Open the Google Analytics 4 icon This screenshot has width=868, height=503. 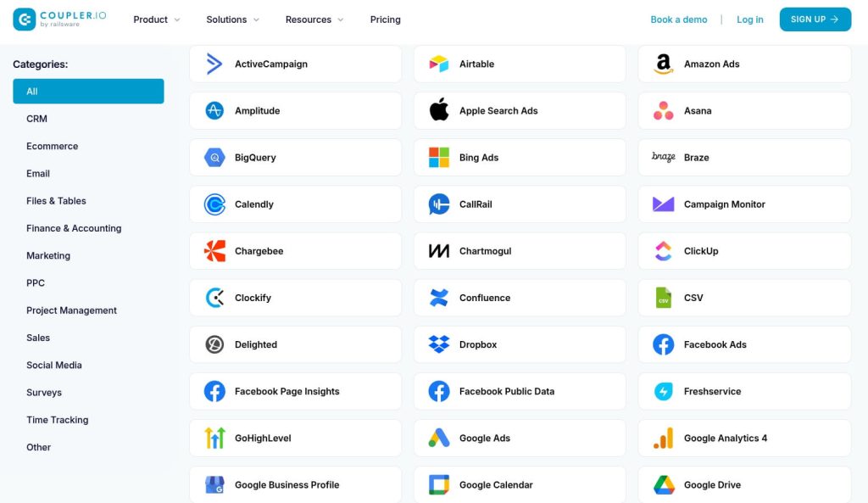pyautogui.click(x=663, y=439)
